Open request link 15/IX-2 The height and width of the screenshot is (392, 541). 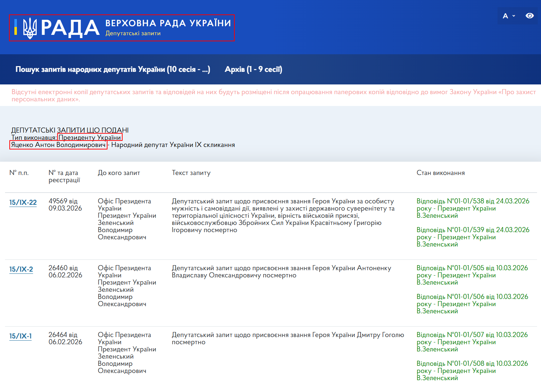(x=21, y=269)
